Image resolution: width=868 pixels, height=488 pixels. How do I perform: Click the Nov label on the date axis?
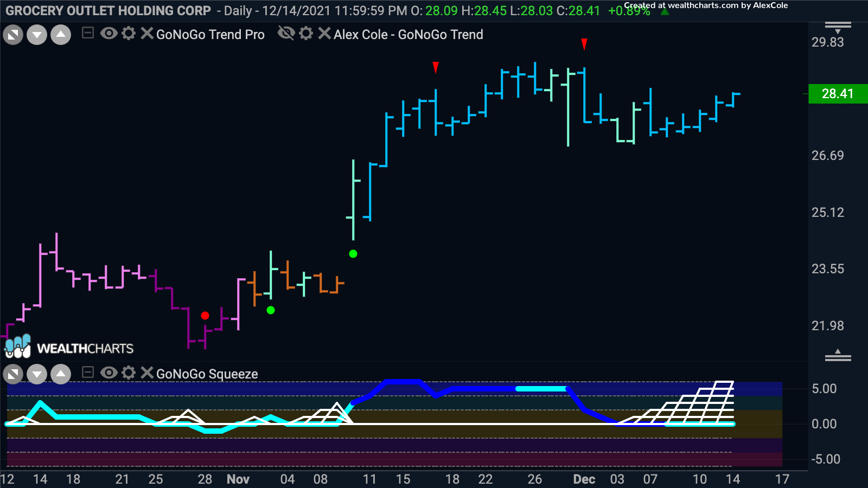pyautogui.click(x=238, y=479)
